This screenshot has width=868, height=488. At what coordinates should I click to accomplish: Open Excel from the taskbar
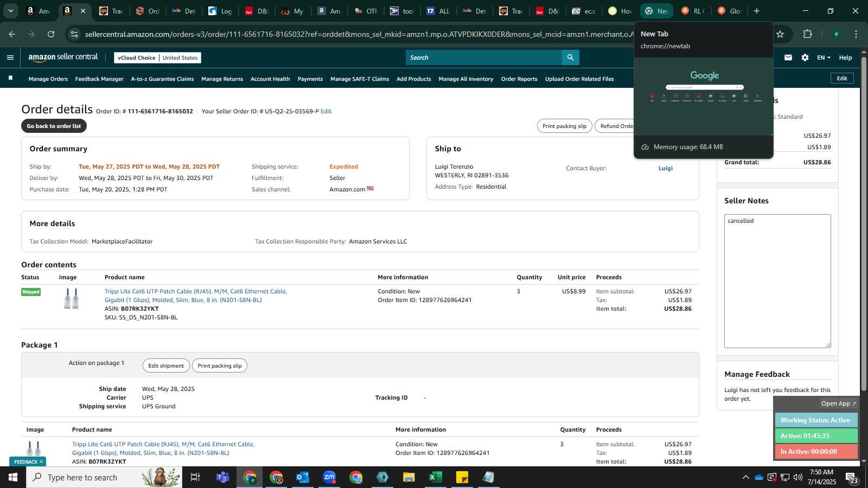pyautogui.click(x=435, y=477)
